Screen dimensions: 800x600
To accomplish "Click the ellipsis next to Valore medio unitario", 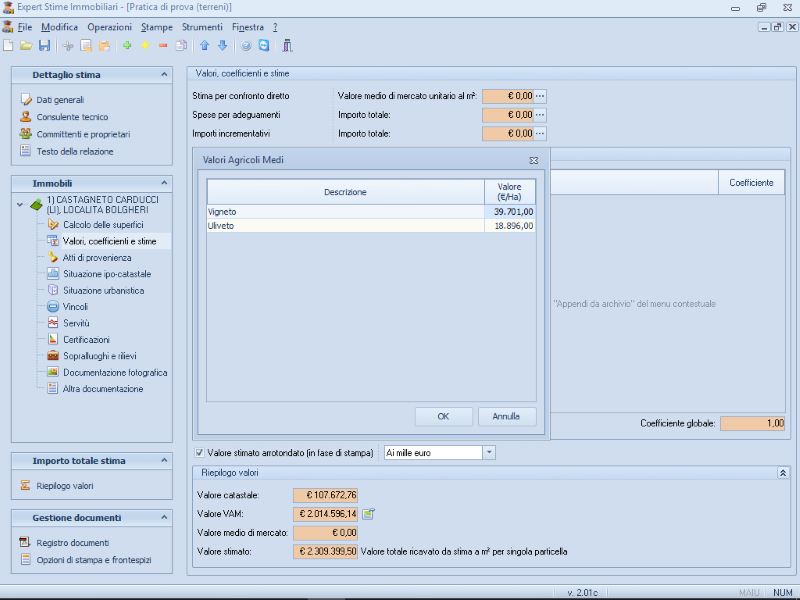I will pyautogui.click(x=540, y=96).
